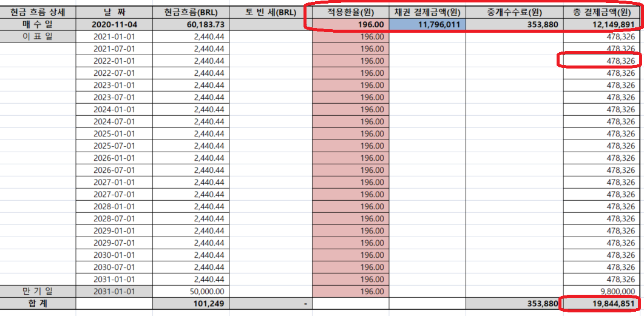Click the 중개수수료(원) header cell
The width and height of the screenshot is (644, 316).
click(515, 12)
